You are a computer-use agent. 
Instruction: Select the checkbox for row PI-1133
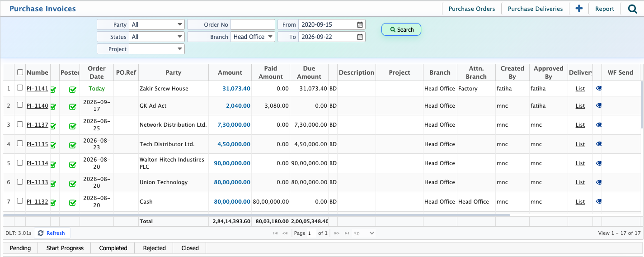pyautogui.click(x=20, y=181)
